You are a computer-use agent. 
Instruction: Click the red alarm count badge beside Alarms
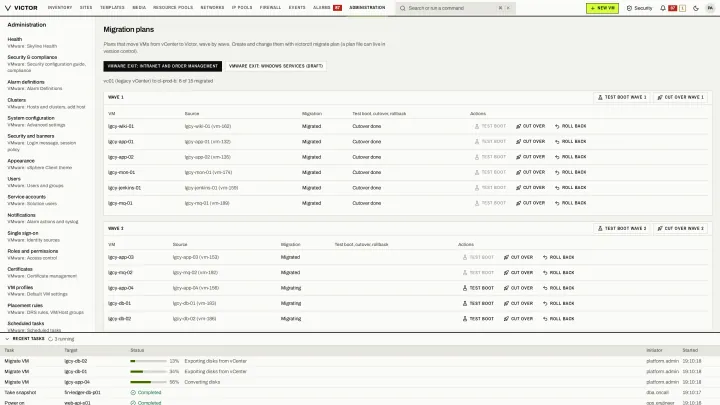click(x=338, y=8)
